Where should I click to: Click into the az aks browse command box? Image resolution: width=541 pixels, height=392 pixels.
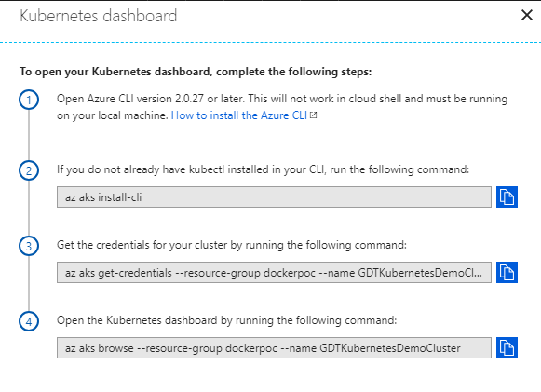coord(274,348)
